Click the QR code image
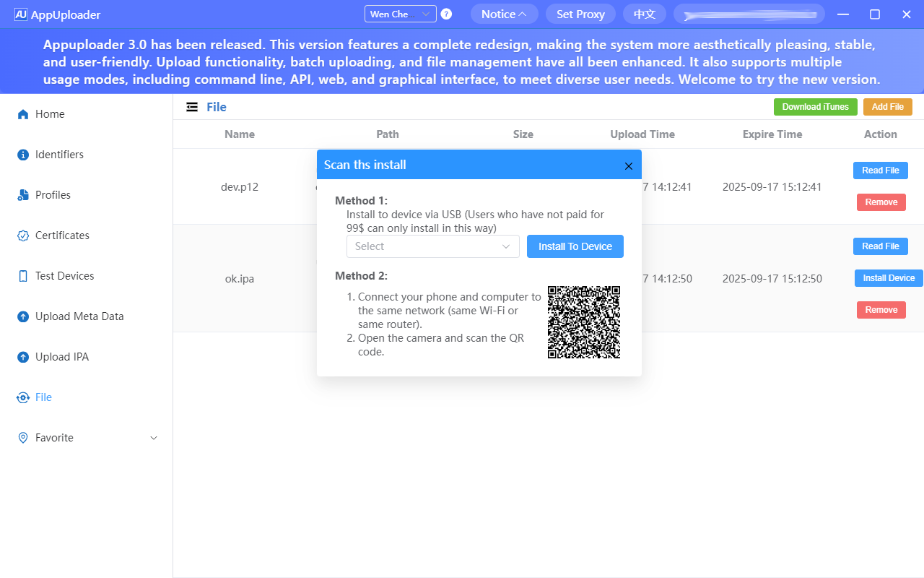Viewport: 924px width, 578px height. (x=584, y=322)
